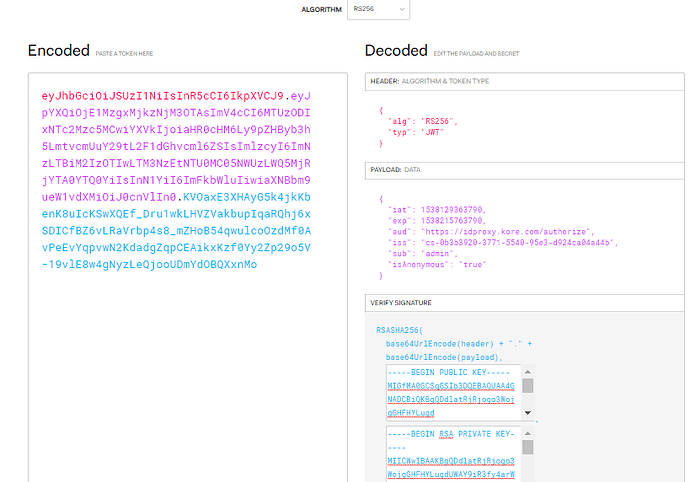
Task: Click the scroll-up arrow of private key box
Action: pos(527,432)
